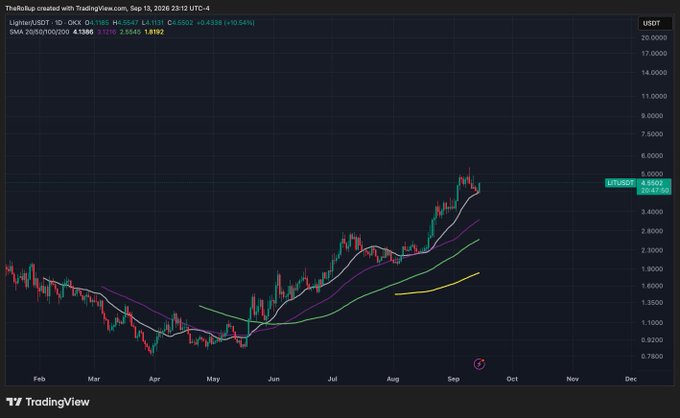Click the Sep label on time axis

click(453, 379)
